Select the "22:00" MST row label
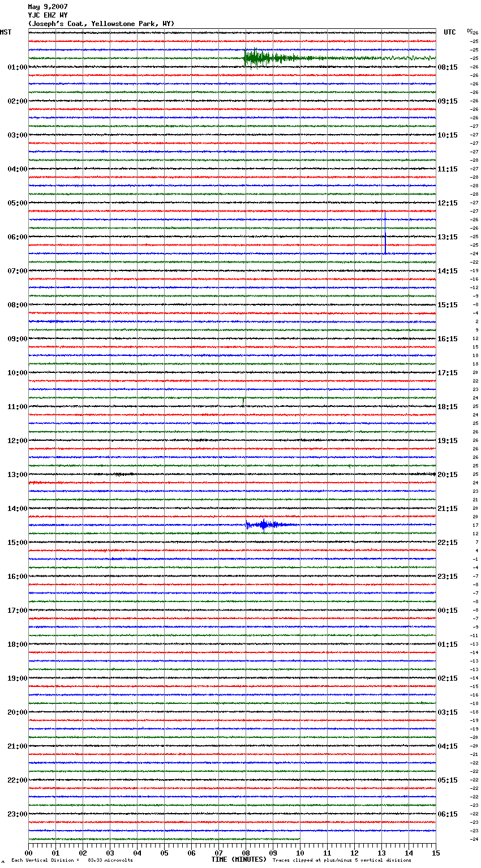The width and height of the screenshot is (481, 868). click(x=18, y=780)
